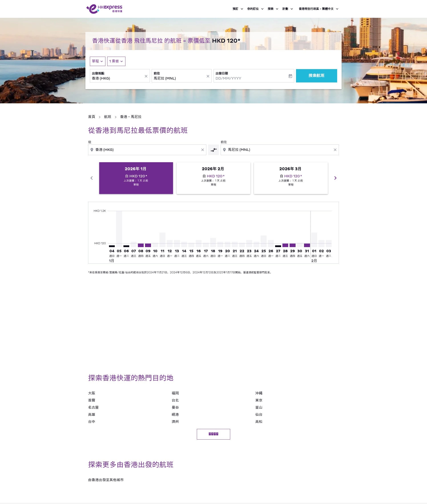Viewport: 427px width, 504px height.
Task: Open destination link 沖繩
Action: pyautogui.click(x=259, y=393)
